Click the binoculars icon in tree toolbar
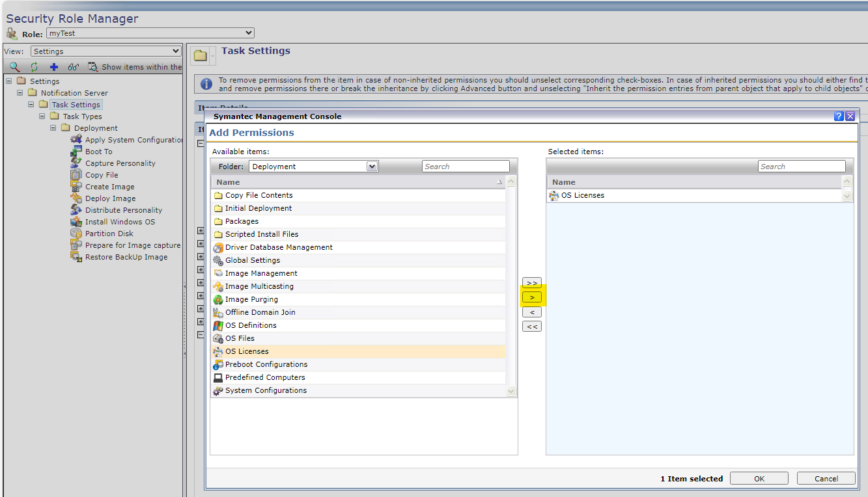This screenshot has width=868, height=497. pos(74,67)
